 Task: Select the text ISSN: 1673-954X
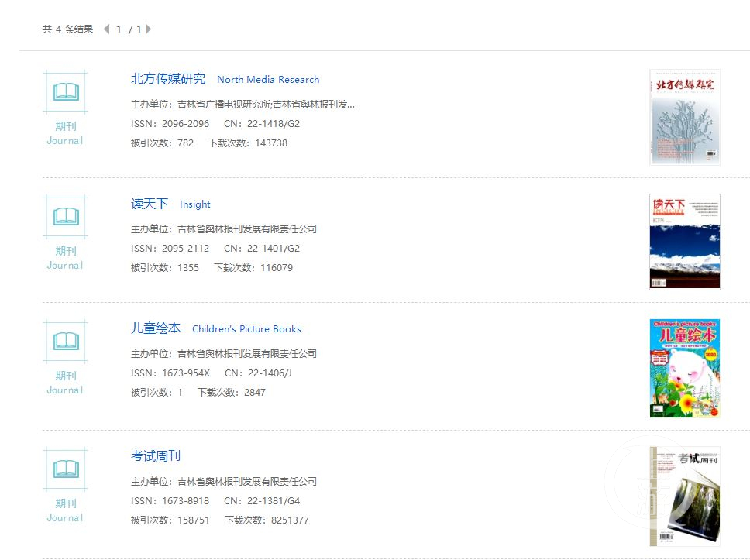click(170, 373)
